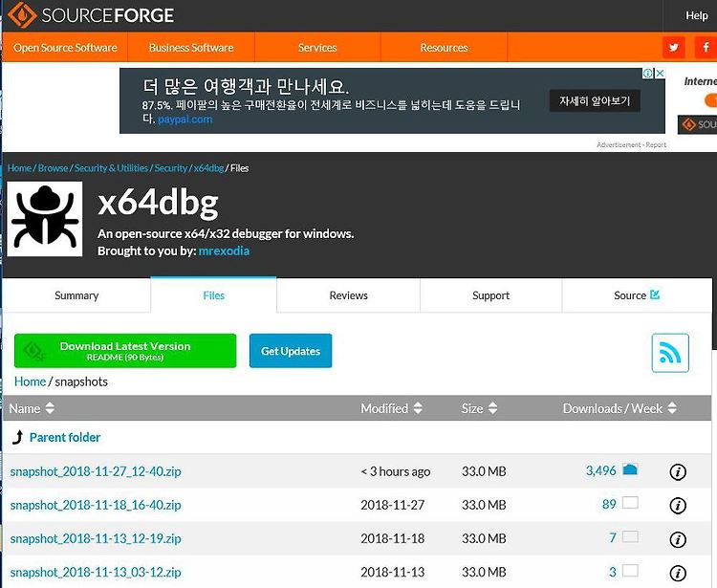This screenshot has height=588, width=717.
Task: Click the external link icon beside Source
Action: click(x=655, y=294)
